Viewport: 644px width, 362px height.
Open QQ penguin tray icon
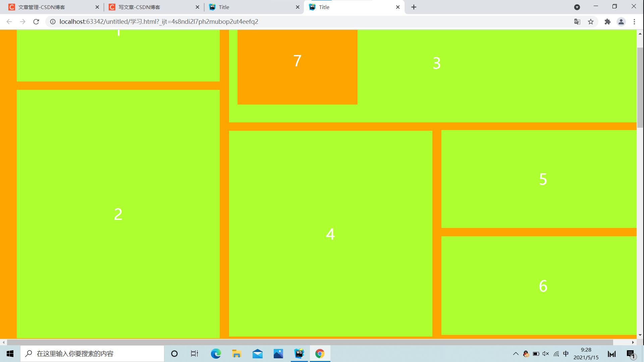[526, 354]
